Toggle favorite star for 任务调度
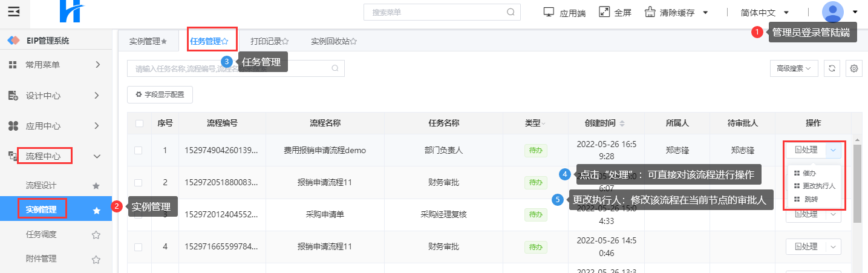 point(96,235)
